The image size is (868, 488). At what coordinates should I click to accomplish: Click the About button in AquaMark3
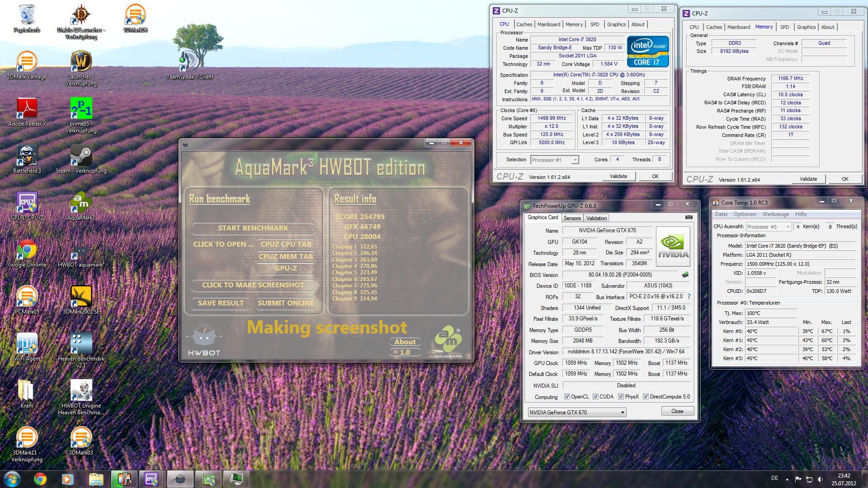point(405,342)
